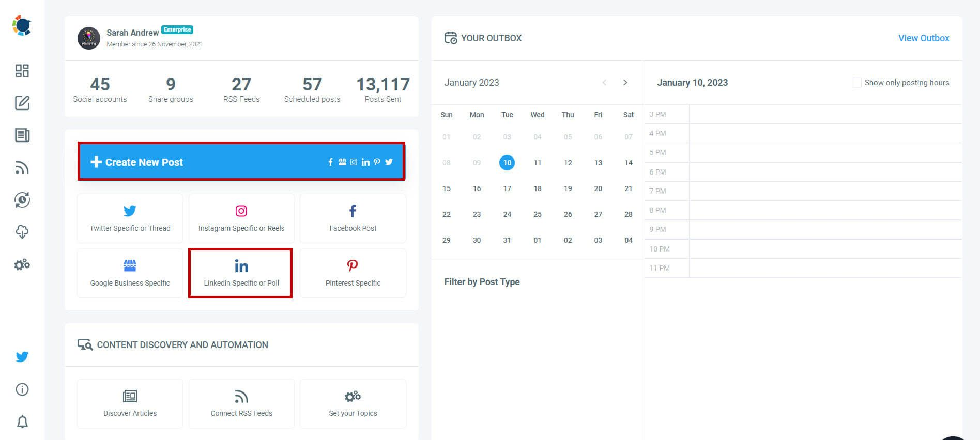Viewport: 980px width, 440px height.
Task: Click the notification bell icon
Action: tap(22, 422)
